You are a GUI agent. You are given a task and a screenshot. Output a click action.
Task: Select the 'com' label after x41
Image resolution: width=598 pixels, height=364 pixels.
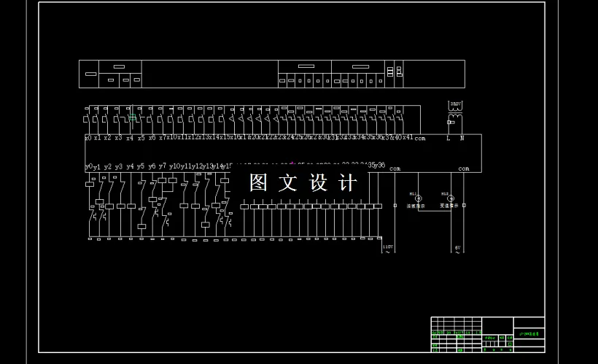click(x=420, y=139)
